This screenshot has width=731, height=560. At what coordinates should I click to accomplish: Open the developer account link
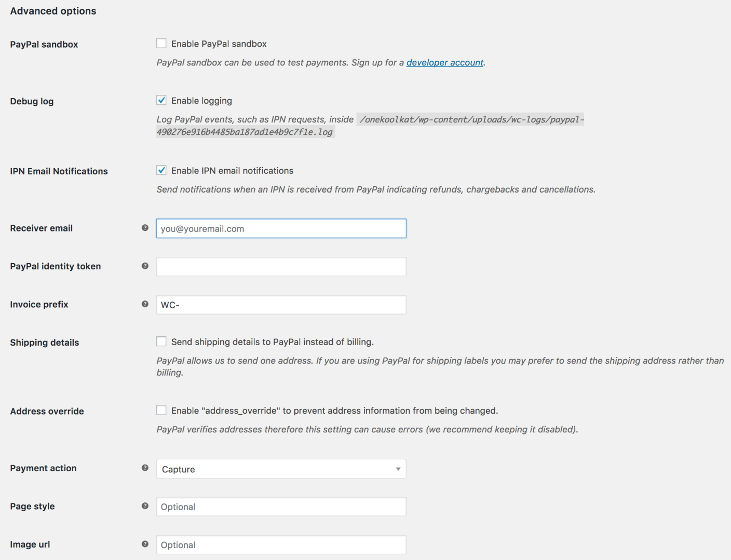coord(444,62)
